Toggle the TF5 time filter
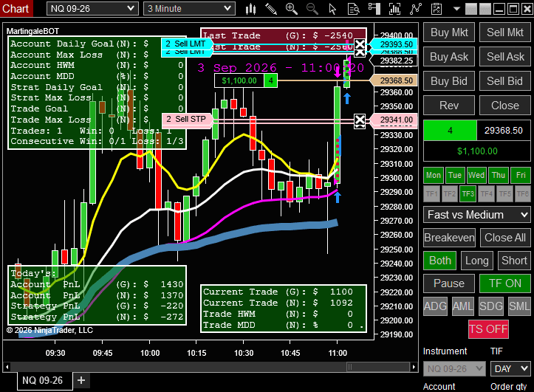Screen dimensions: 534x392 504,194
